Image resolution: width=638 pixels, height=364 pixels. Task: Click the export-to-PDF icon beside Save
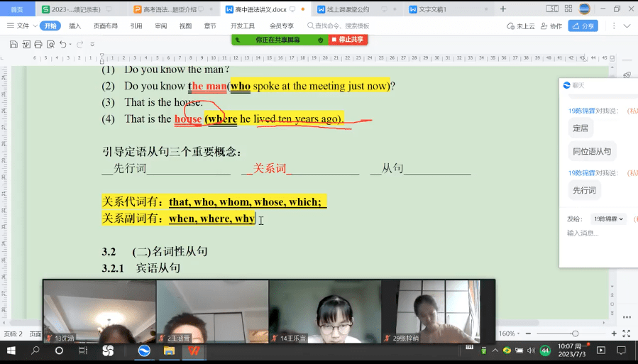point(26,44)
